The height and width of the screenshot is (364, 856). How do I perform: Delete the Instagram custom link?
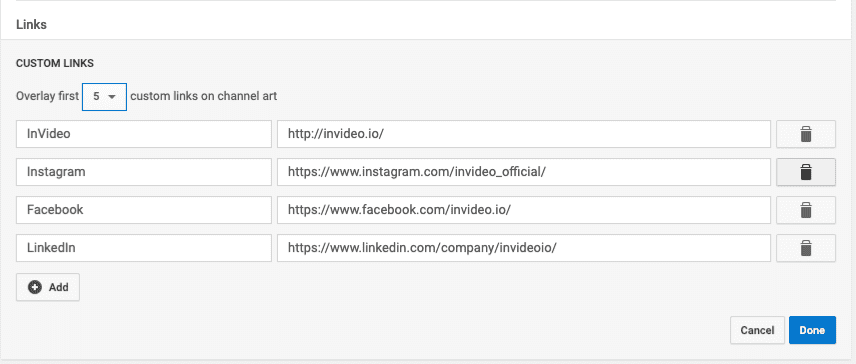[x=806, y=172]
